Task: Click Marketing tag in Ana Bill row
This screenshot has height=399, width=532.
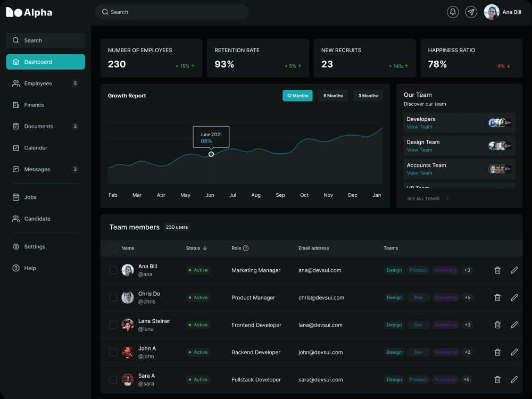Action: 445,270
